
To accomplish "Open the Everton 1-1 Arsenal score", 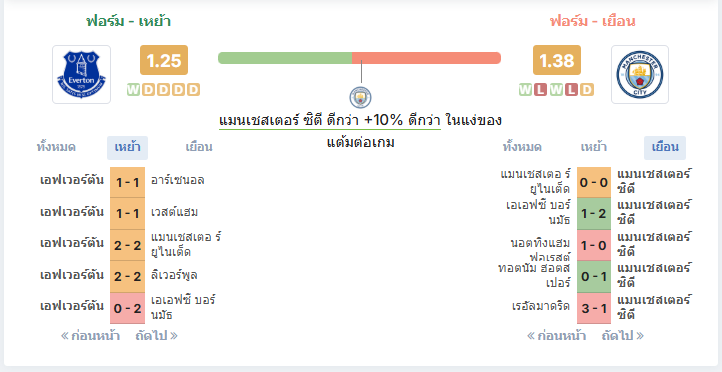I will (128, 182).
